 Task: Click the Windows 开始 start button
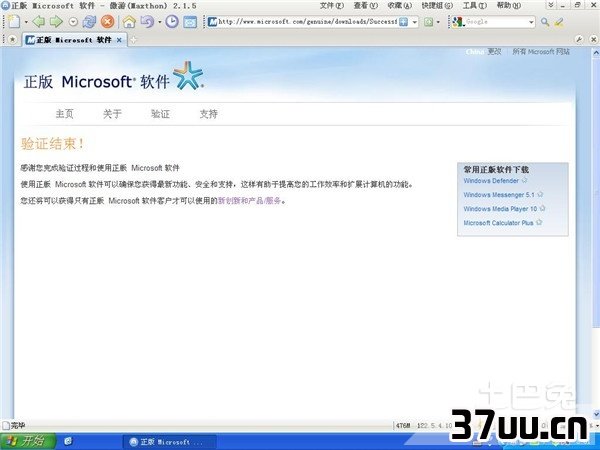(28, 441)
